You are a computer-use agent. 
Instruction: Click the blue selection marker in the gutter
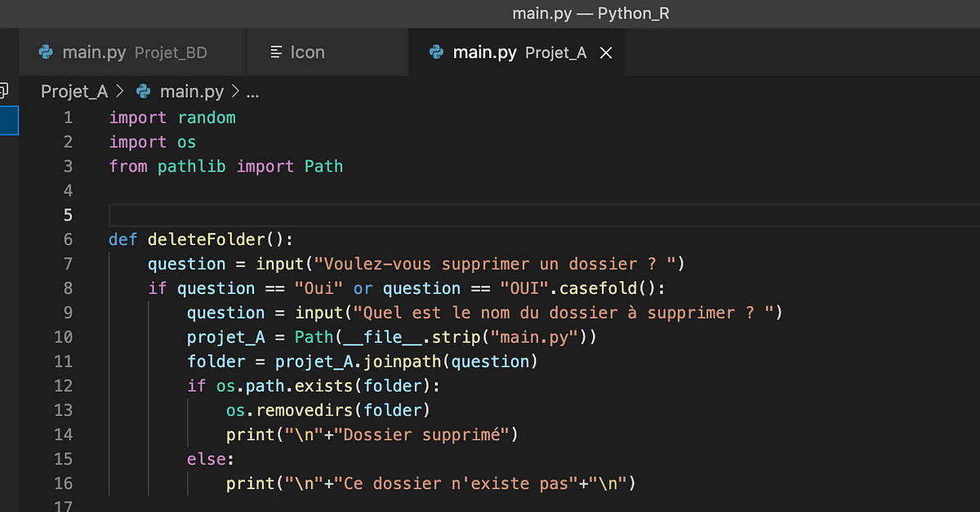pyautogui.click(x=8, y=120)
